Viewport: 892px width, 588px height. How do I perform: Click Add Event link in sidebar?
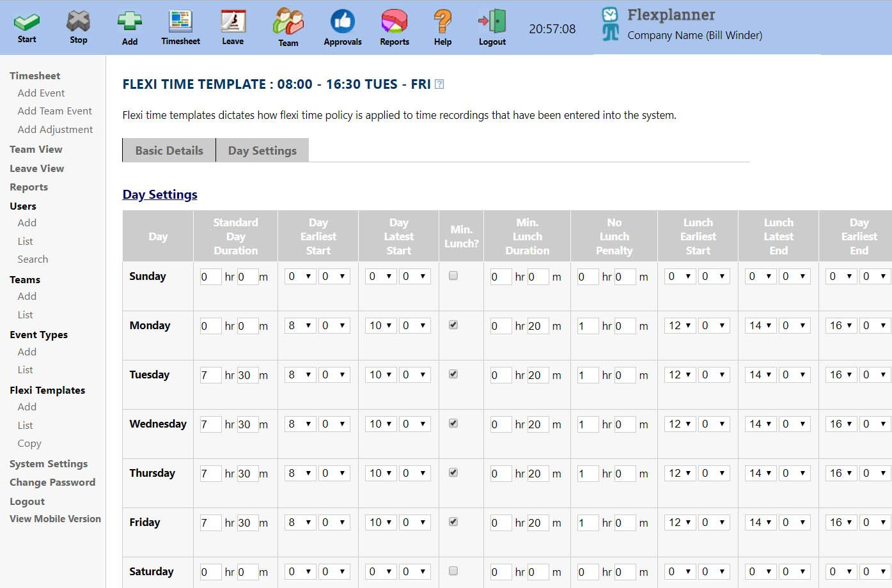41,93
